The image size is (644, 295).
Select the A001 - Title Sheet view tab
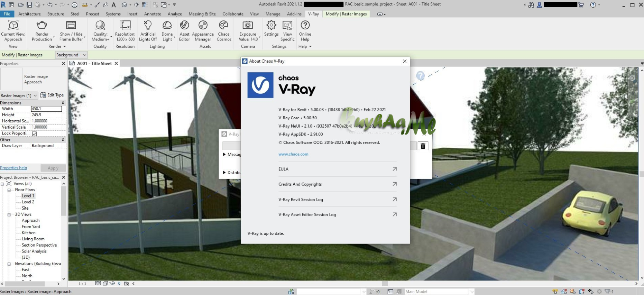[94, 63]
